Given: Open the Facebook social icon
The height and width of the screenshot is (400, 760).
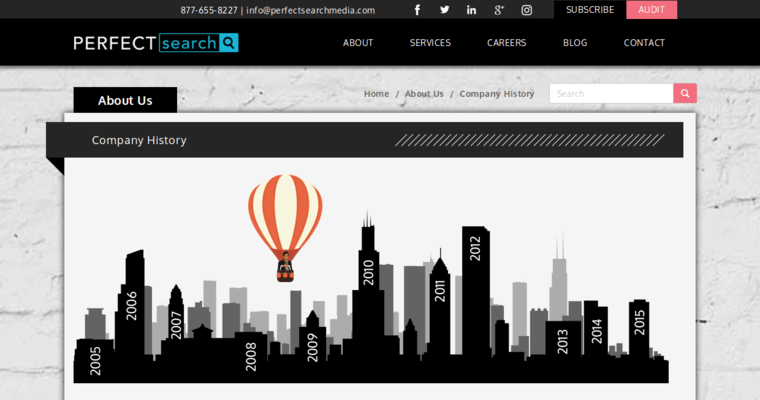Looking at the screenshot, I should point(417,10).
